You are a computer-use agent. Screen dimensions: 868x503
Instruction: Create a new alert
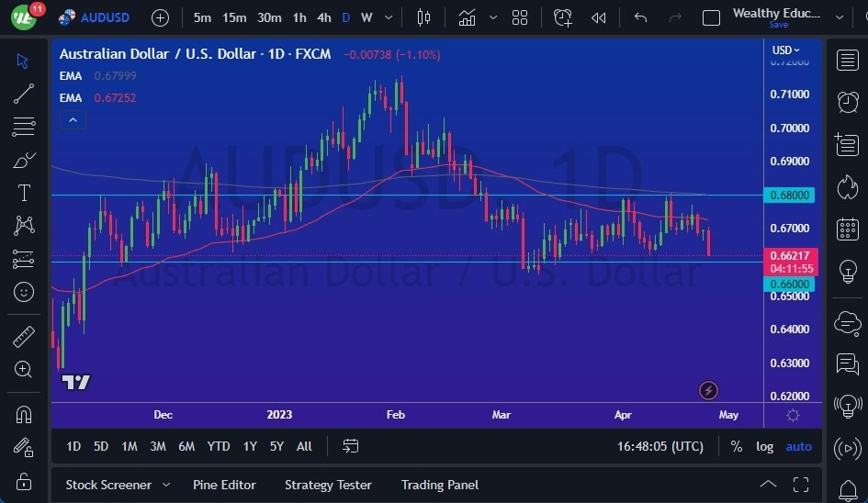coord(562,17)
